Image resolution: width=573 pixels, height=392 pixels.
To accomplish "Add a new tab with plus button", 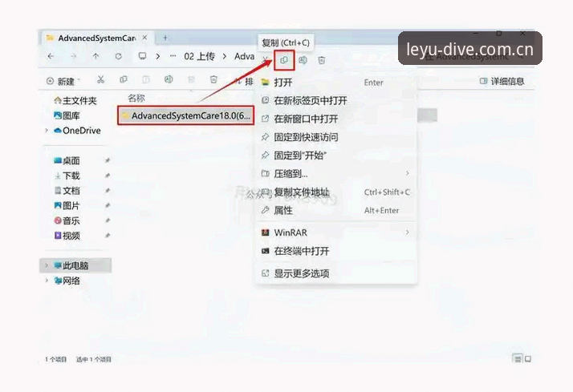I will click(x=165, y=38).
